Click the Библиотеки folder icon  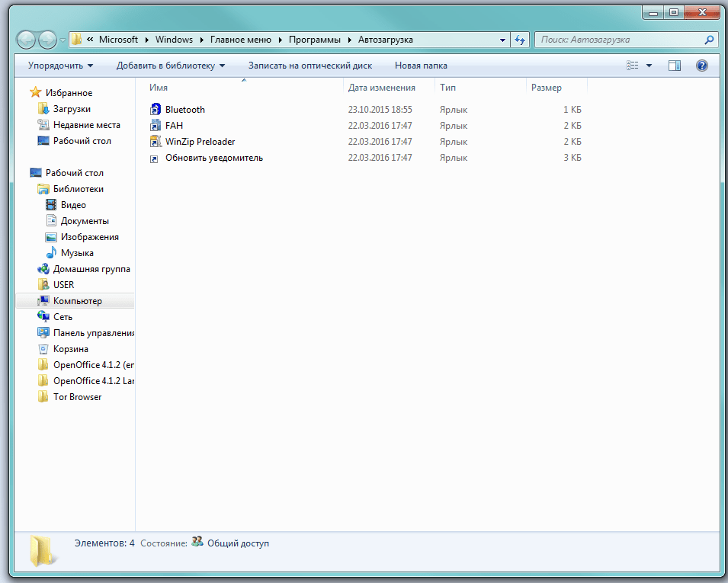pyautogui.click(x=43, y=189)
